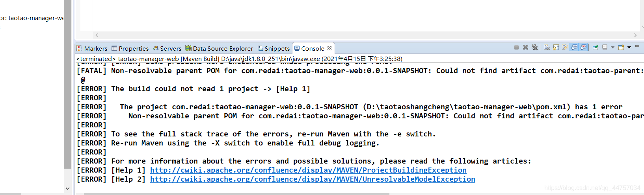Image resolution: width=644 pixels, height=195 pixels.
Task: Toggle Word Wrap in the console
Action: click(565, 48)
